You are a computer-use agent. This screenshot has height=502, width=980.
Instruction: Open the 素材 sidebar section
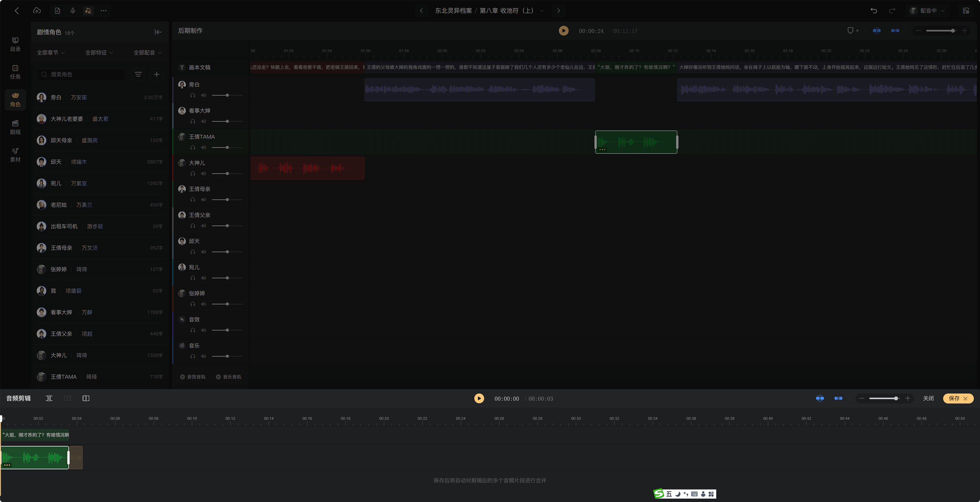click(15, 155)
